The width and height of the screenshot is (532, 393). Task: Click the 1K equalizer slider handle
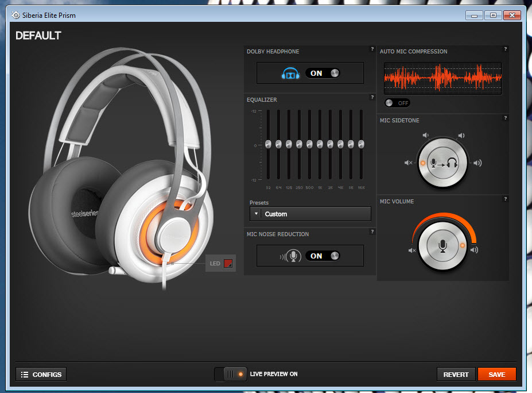(x=320, y=144)
